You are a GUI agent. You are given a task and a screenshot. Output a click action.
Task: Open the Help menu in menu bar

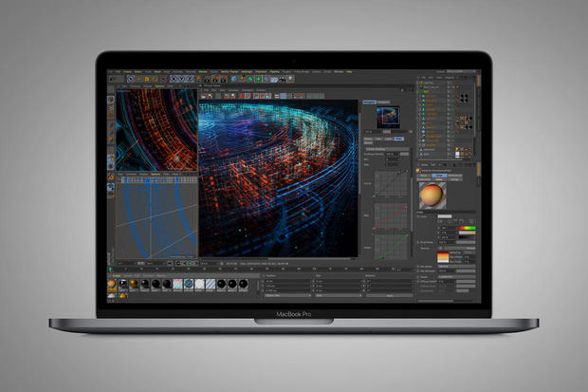click(x=349, y=72)
